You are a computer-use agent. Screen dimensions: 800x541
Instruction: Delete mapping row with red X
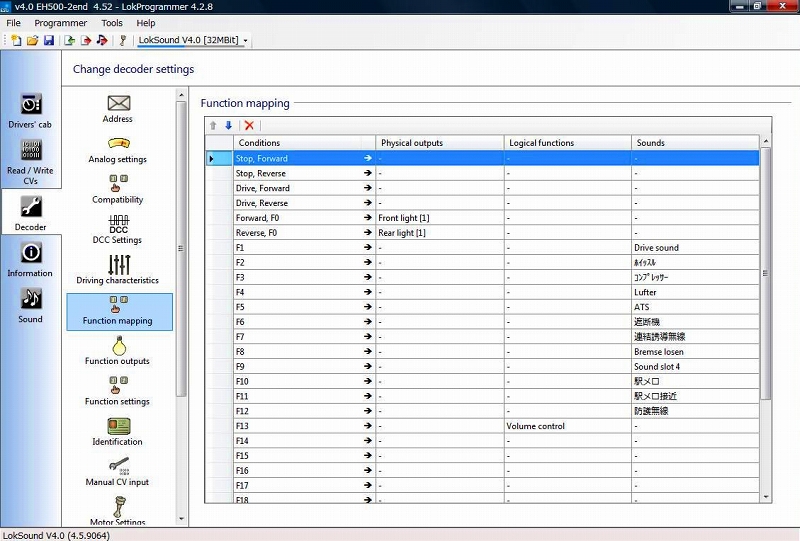pos(249,125)
